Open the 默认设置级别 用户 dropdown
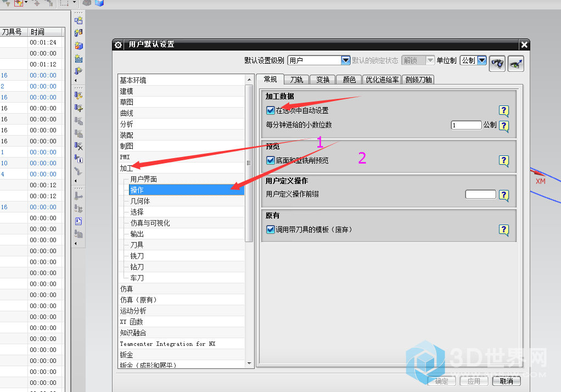The image size is (561, 392). pyautogui.click(x=345, y=60)
